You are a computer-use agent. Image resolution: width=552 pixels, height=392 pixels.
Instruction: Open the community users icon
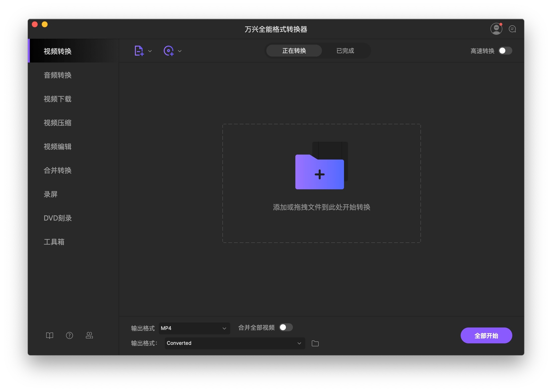coord(89,335)
